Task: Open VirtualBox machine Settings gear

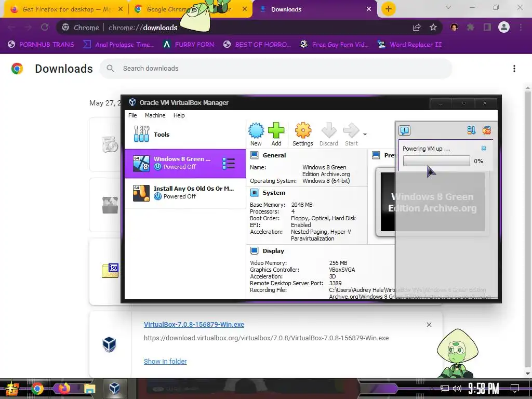Action: 303,131
